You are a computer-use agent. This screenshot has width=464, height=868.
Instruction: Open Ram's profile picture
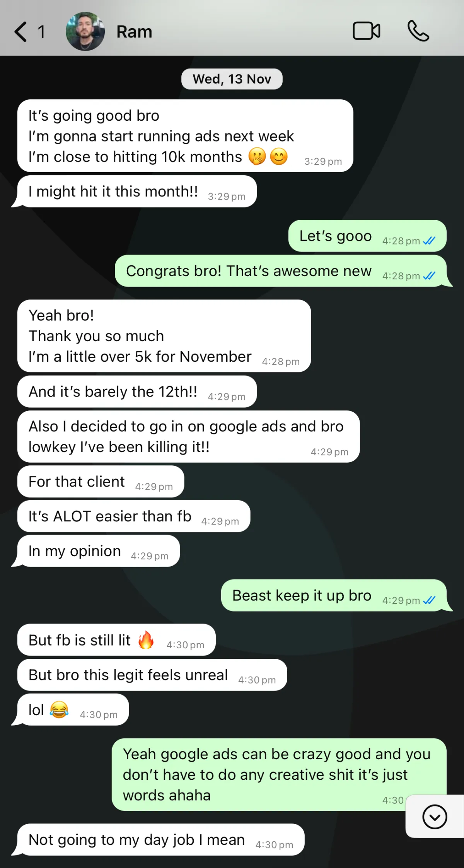click(x=85, y=31)
